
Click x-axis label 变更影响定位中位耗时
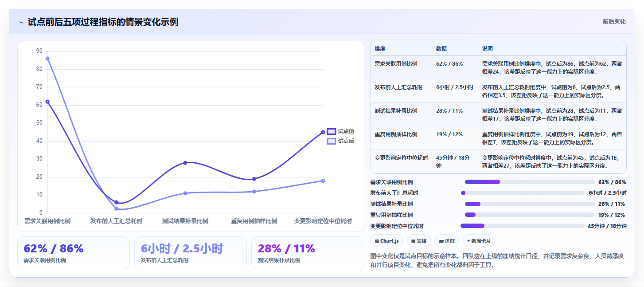tap(323, 221)
